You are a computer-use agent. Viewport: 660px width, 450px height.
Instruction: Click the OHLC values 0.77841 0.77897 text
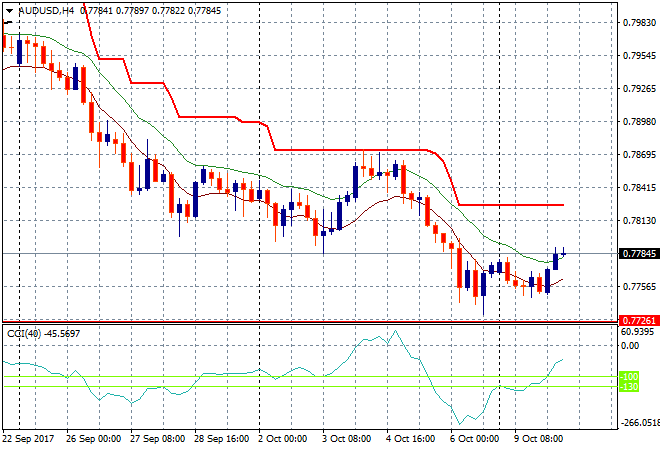coord(114,11)
